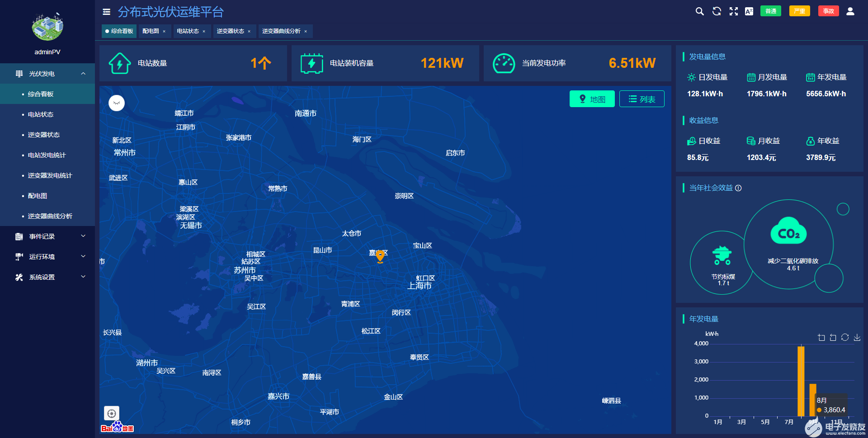Image resolution: width=868 pixels, height=438 pixels.
Task: Click the station location marker on map
Action: tap(380, 256)
